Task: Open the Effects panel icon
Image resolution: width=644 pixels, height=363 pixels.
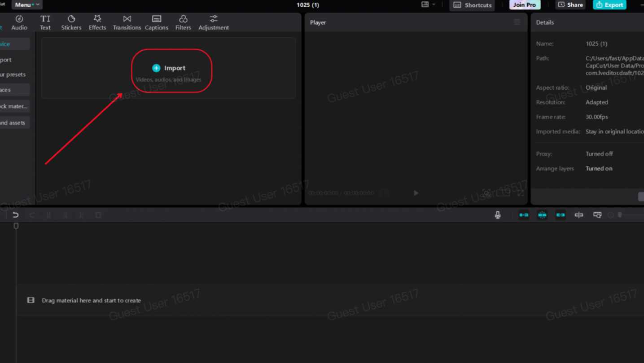Action: click(x=97, y=22)
